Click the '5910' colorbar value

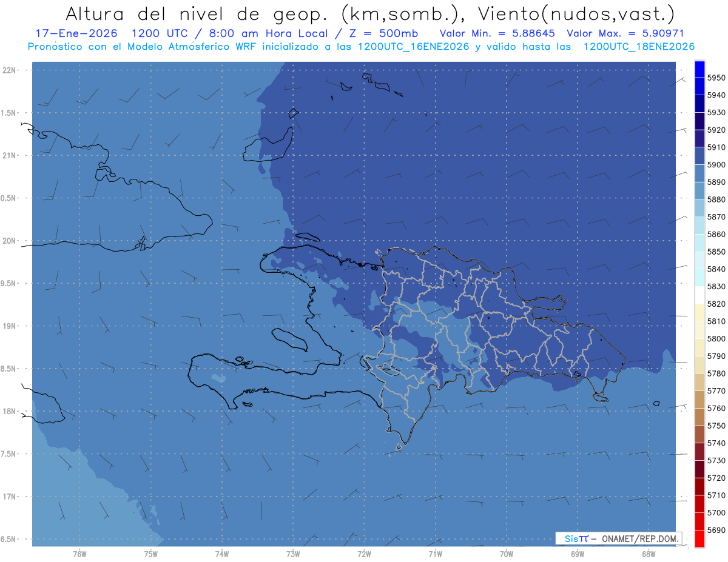(716, 147)
